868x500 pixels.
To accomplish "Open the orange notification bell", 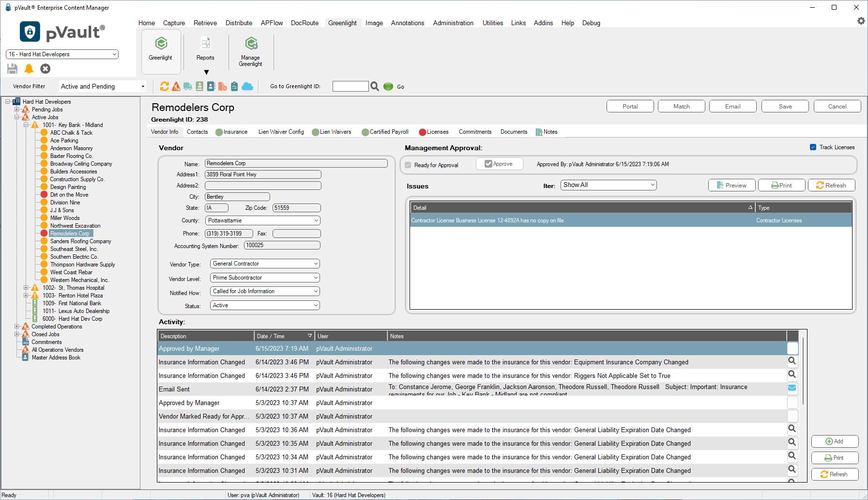I will (x=29, y=69).
